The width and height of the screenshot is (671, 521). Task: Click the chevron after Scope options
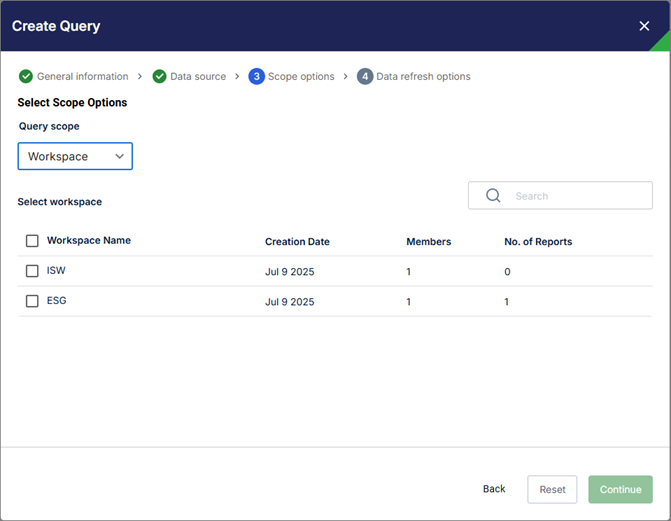[x=345, y=76]
